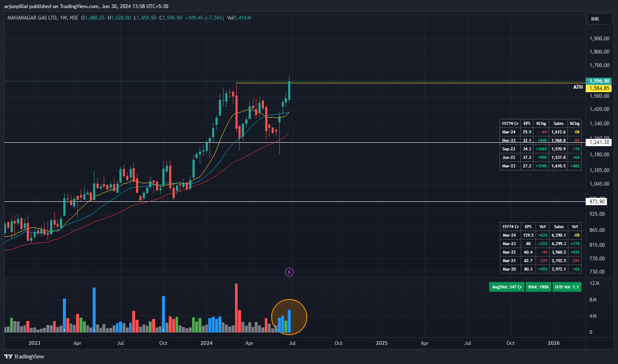Select the latest green weekly candle
Screen dimensions: 618x364
[289, 90]
